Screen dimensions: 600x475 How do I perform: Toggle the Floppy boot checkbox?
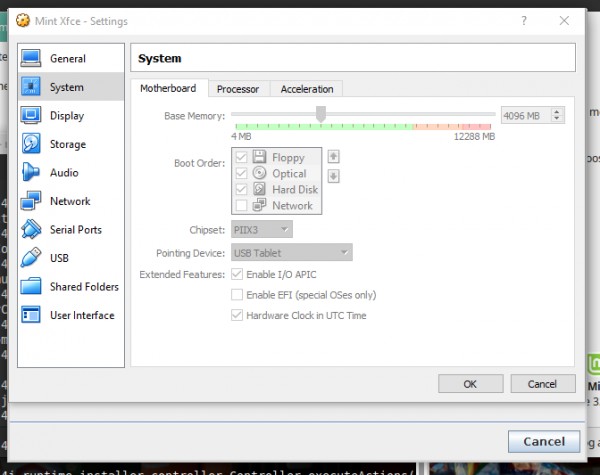(x=241, y=157)
